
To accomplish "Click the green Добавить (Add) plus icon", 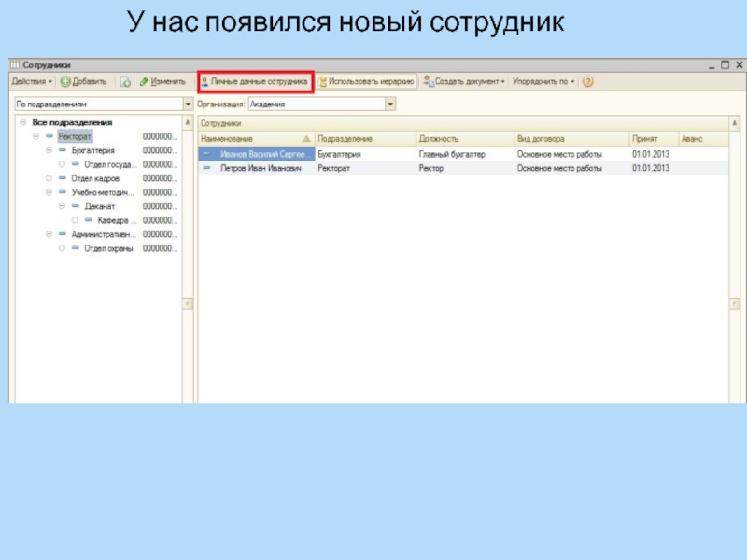I will click(66, 82).
